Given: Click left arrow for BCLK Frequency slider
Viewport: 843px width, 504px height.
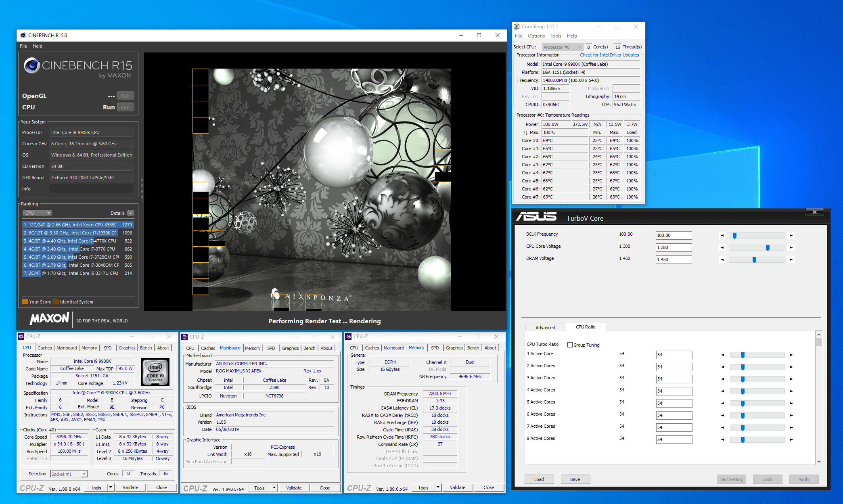Looking at the screenshot, I should (722, 235).
